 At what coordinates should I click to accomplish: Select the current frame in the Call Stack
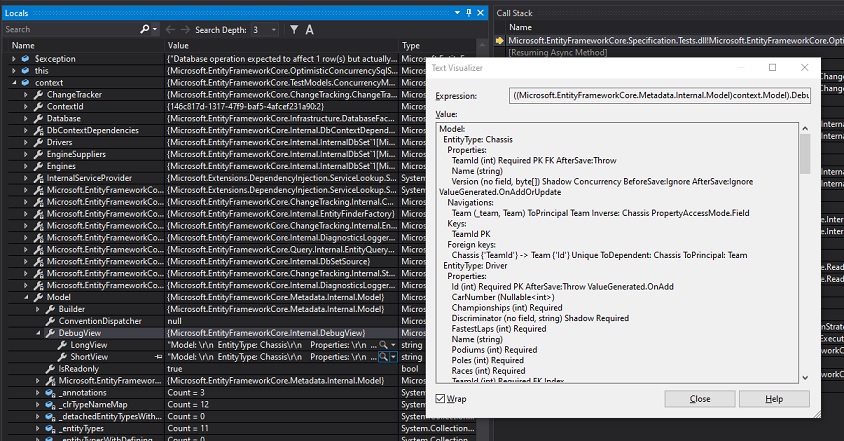676,40
